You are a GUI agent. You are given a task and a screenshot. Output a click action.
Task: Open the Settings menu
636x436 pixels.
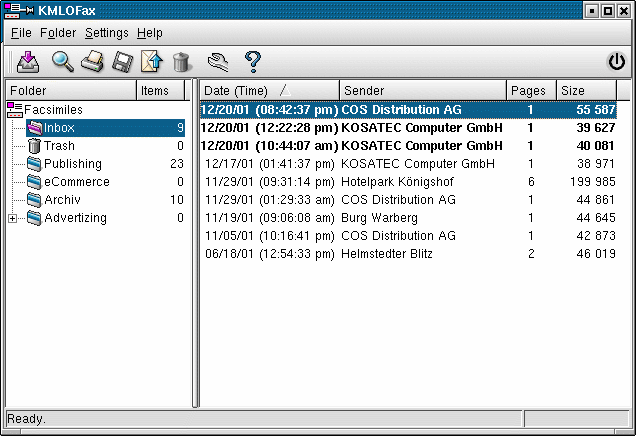107,33
